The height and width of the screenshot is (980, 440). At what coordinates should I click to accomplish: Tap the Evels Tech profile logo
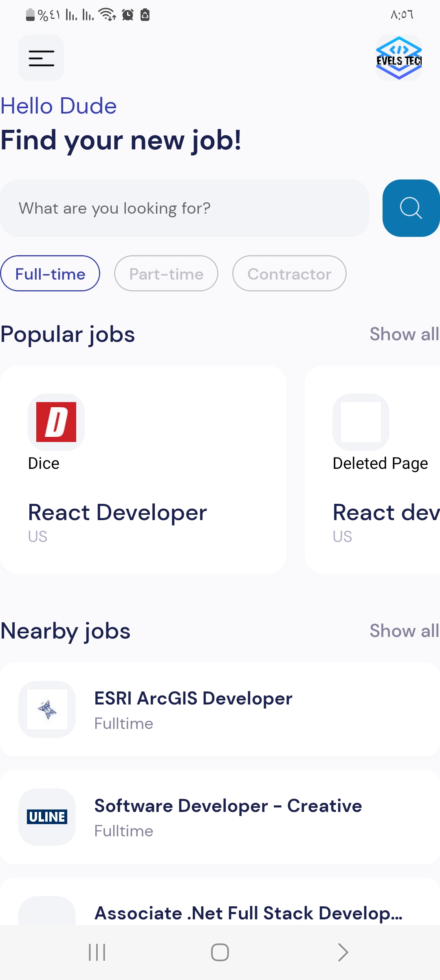(398, 58)
